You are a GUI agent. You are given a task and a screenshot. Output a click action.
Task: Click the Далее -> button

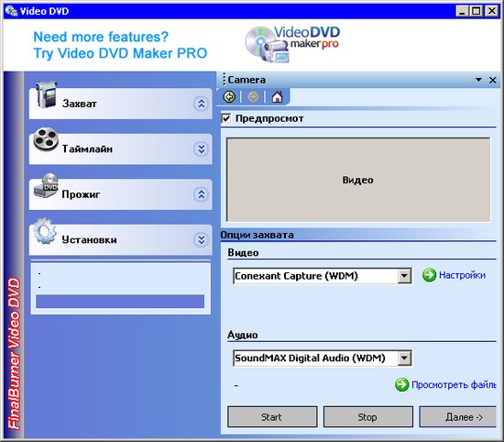(x=458, y=417)
